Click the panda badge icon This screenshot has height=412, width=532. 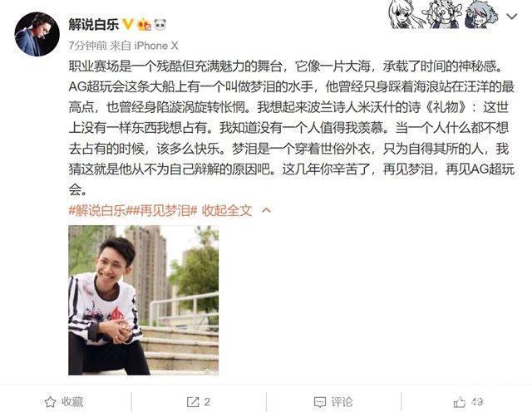[x=160, y=24]
